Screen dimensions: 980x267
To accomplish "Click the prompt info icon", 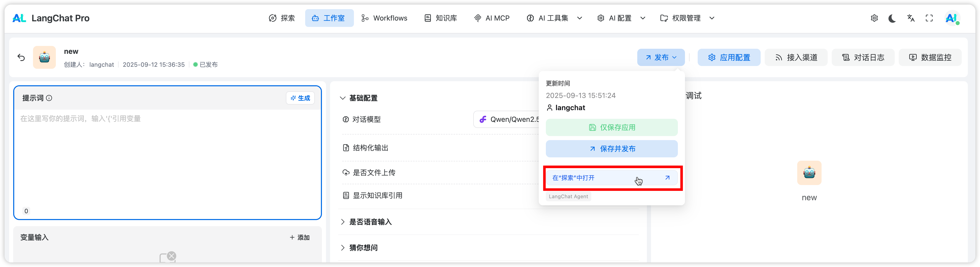I will (x=49, y=98).
